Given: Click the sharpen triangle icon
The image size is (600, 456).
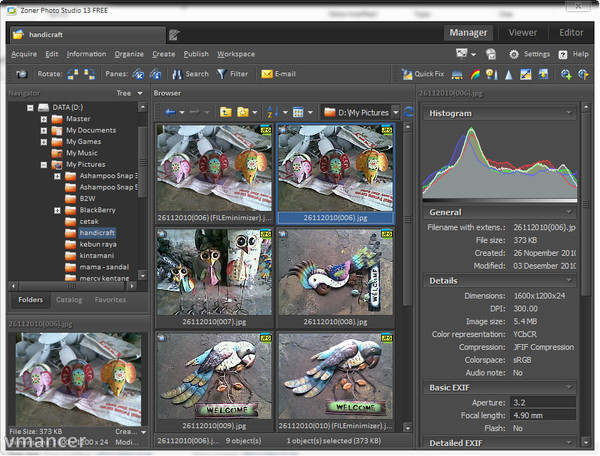Looking at the screenshot, I should 509,75.
